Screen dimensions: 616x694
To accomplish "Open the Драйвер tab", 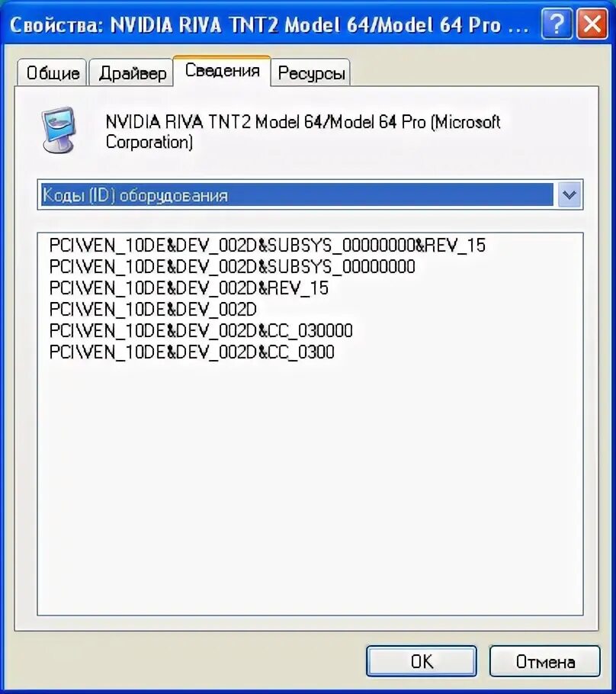I will tap(132, 72).
